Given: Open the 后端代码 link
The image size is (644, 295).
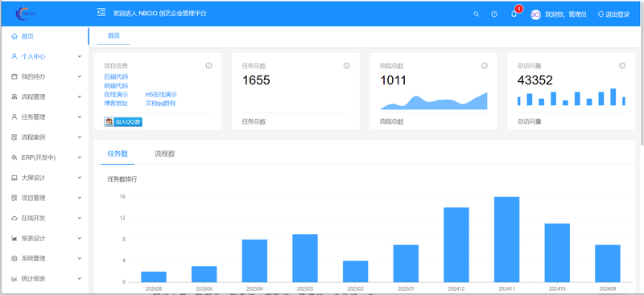Looking at the screenshot, I should (x=116, y=76).
